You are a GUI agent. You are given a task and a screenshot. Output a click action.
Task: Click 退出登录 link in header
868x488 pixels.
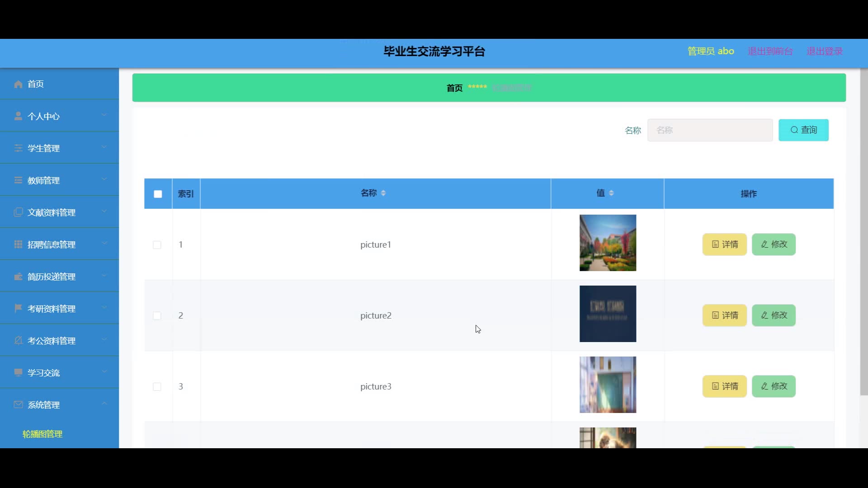click(825, 52)
